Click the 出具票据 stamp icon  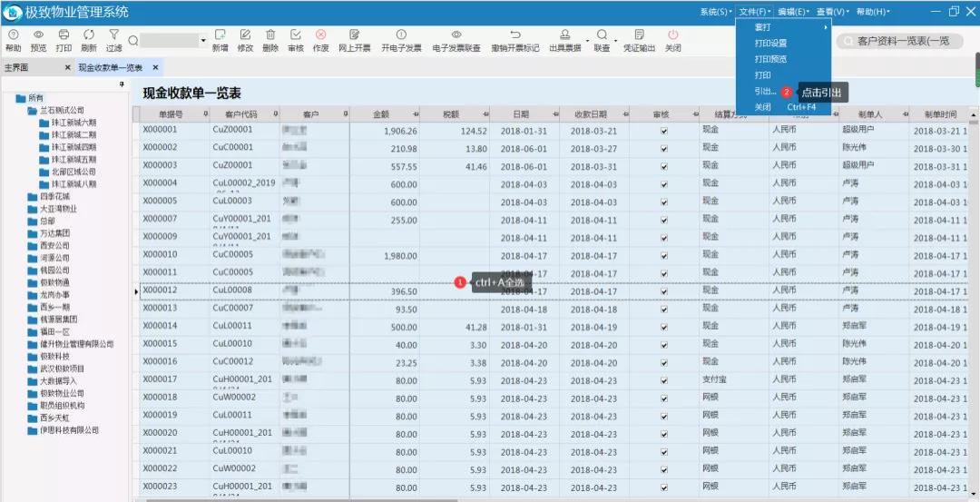[x=565, y=35]
